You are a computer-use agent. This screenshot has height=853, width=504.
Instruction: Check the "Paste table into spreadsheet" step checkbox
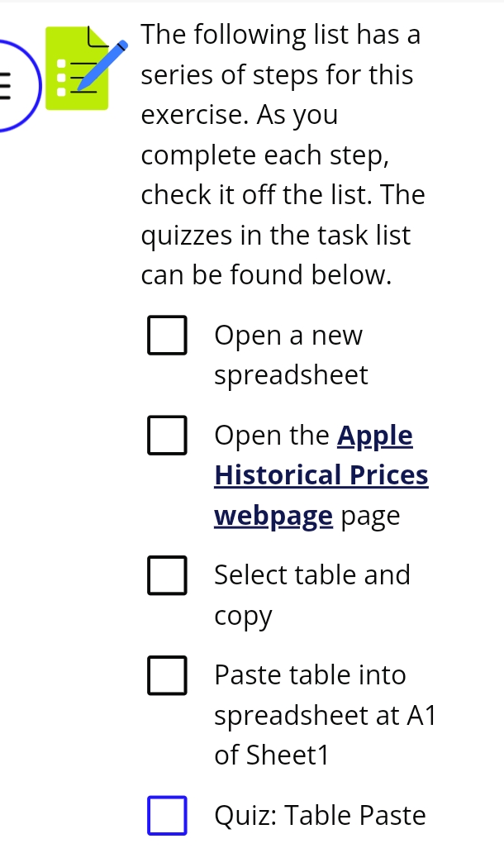(167, 675)
